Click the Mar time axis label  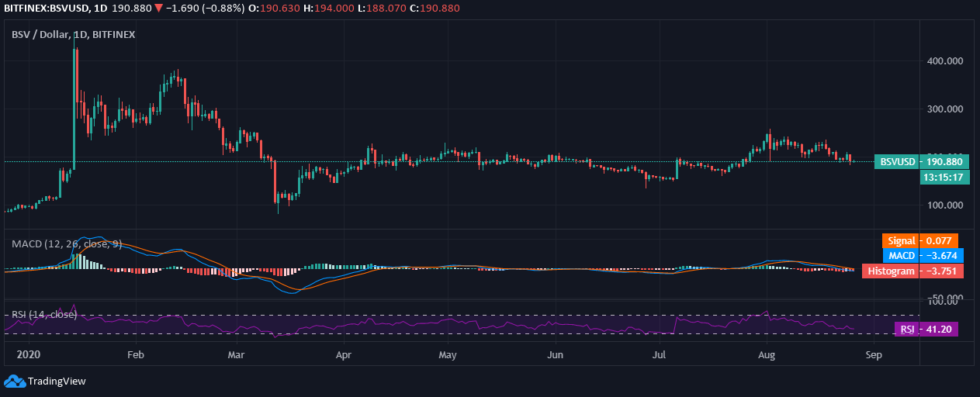click(x=237, y=356)
